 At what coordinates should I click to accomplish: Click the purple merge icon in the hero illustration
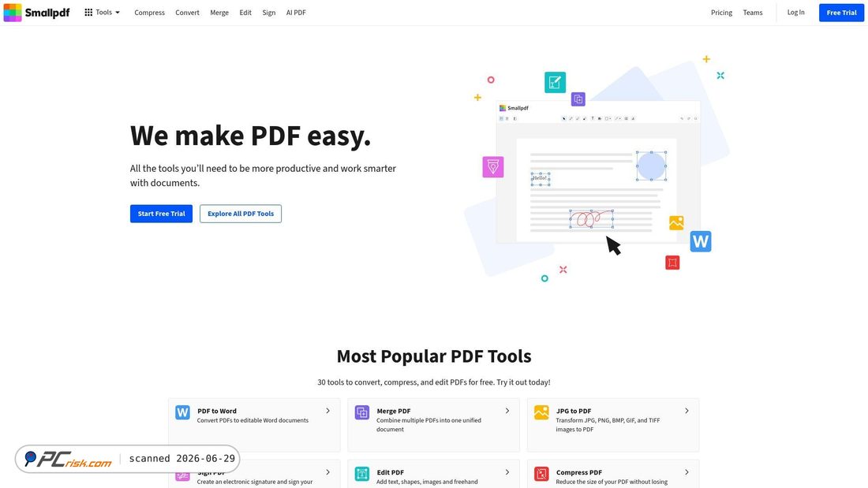click(x=578, y=99)
